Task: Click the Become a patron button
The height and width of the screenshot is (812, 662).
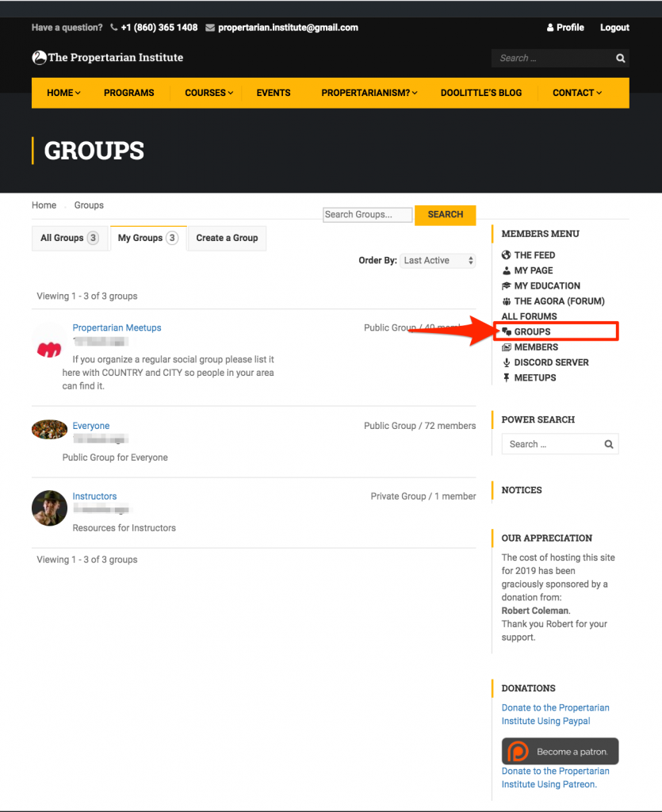Action: (560, 751)
